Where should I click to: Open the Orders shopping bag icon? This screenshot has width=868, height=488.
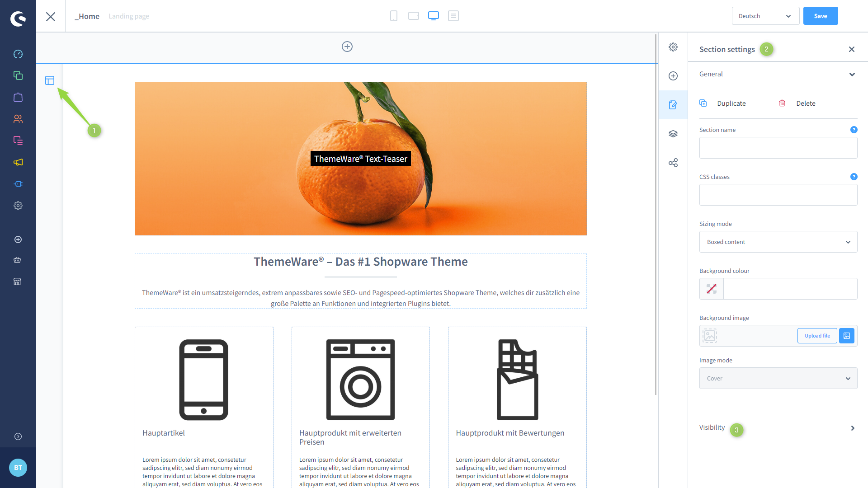pos(18,97)
